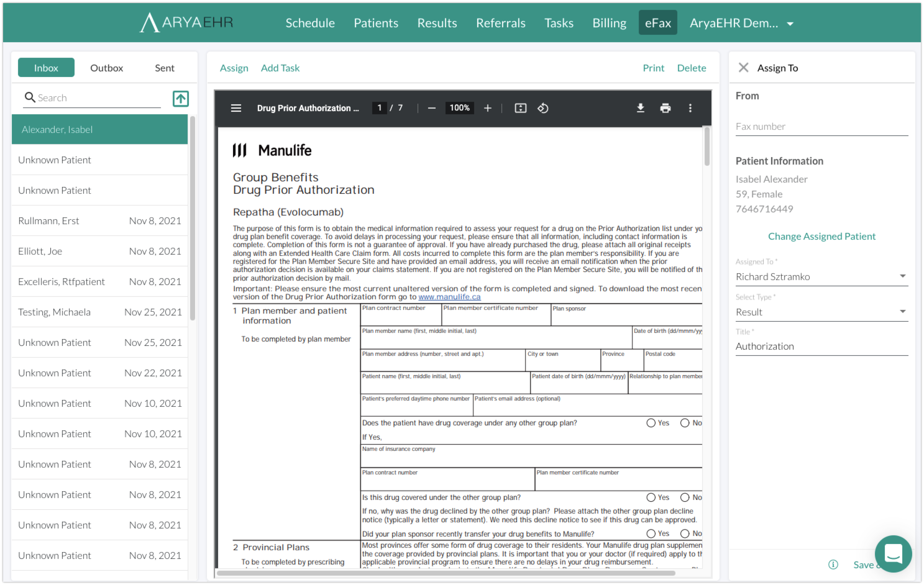Switch to the Outbox tab
The width and height of the screenshot is (924, 585).
click(x=106, y=68)
